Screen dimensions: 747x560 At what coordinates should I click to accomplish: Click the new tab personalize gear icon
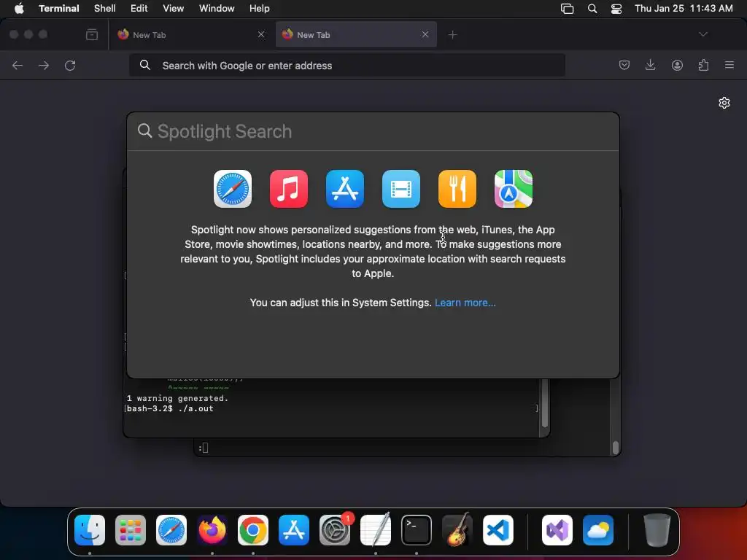pos(724,103)
